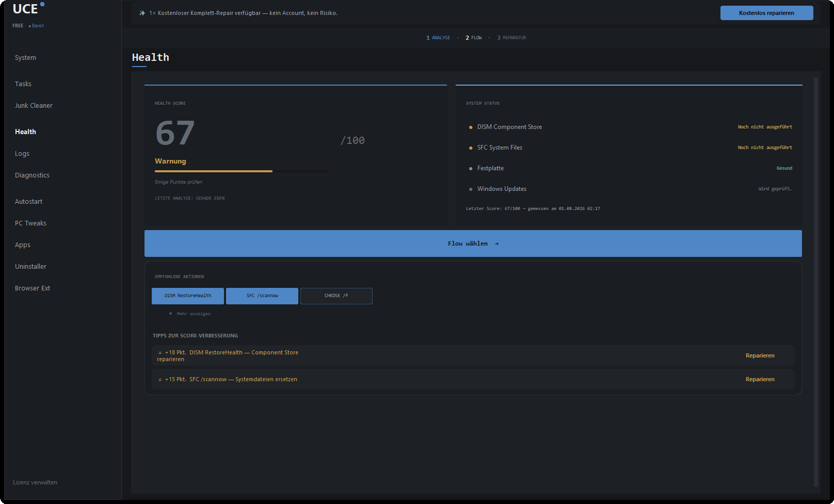834x504 pixels.
Task: Click the Flow wählen button
Action: 473,243
